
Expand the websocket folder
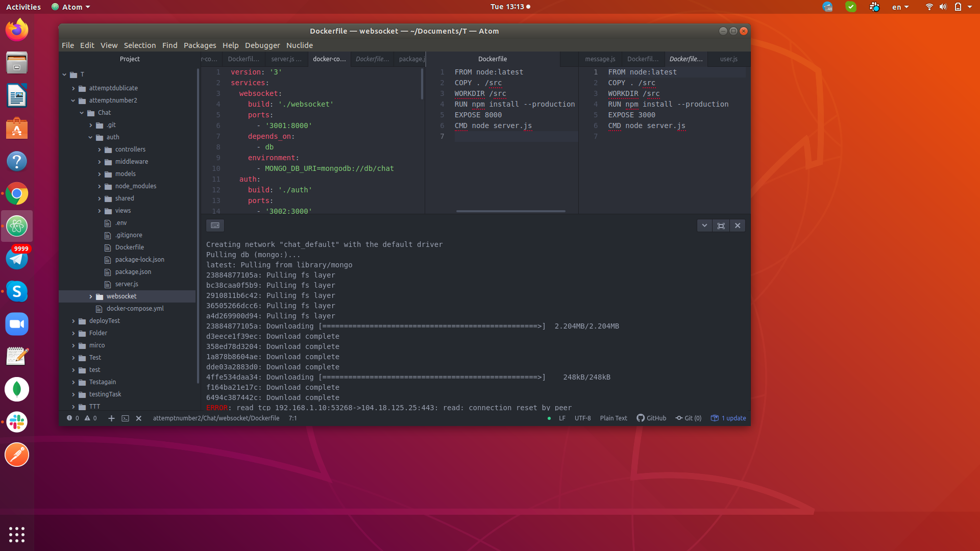click(x=90, y=296)
